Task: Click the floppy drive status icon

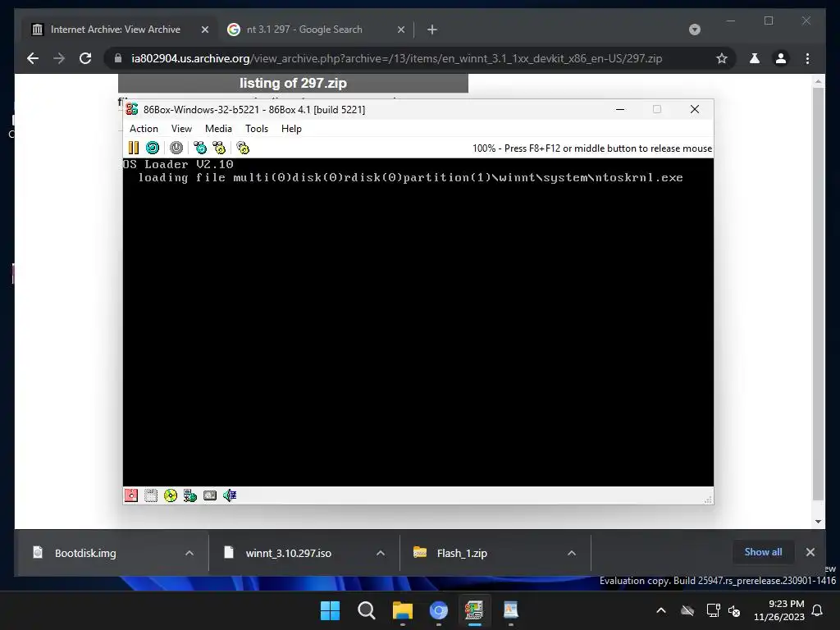Action: click(x=131, y=495)
